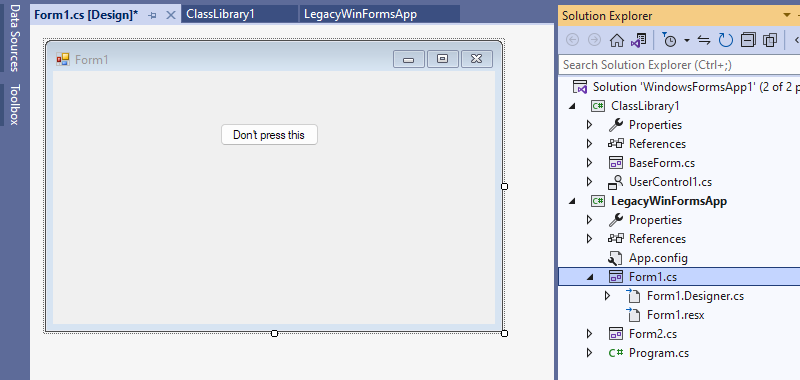Click the Form1.cs form icon
The height and width of the screenshot is (380, 800).
616,277
